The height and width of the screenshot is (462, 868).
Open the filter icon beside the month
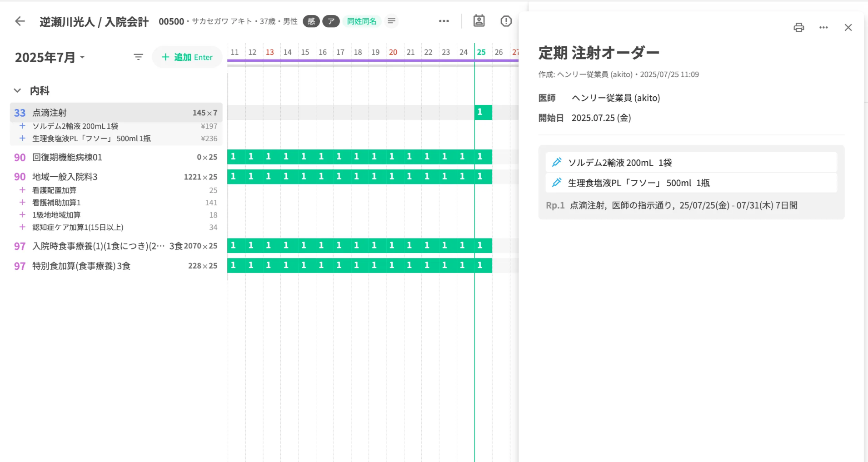(x=138, y=57)
